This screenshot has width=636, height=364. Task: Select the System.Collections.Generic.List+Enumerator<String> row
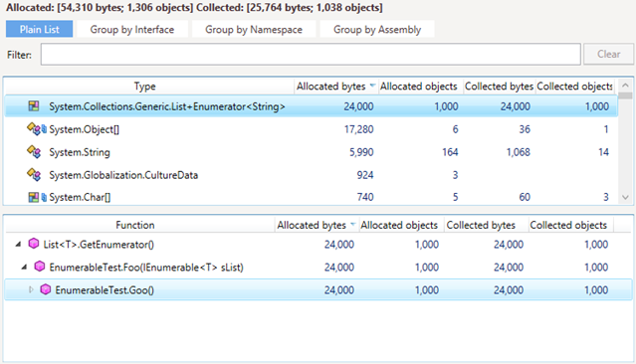[312, 106]
